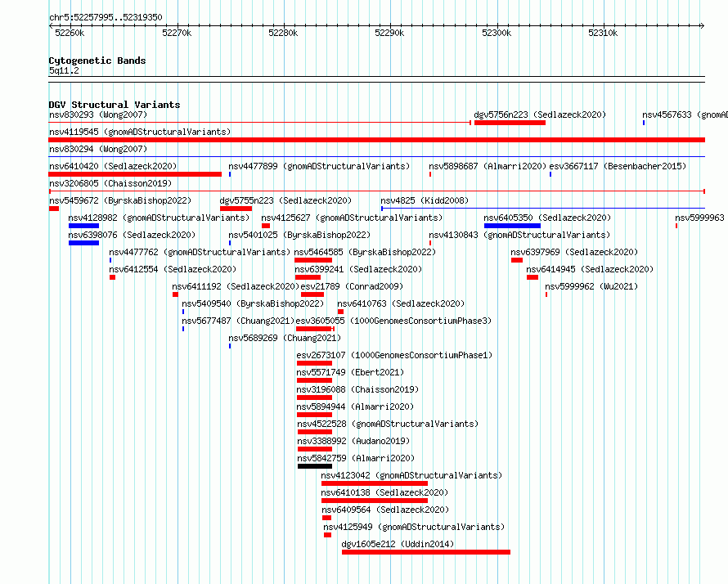Click nsv3388992 (Audano2019) variant label
The image size is (728, 584).
[353, 441]
